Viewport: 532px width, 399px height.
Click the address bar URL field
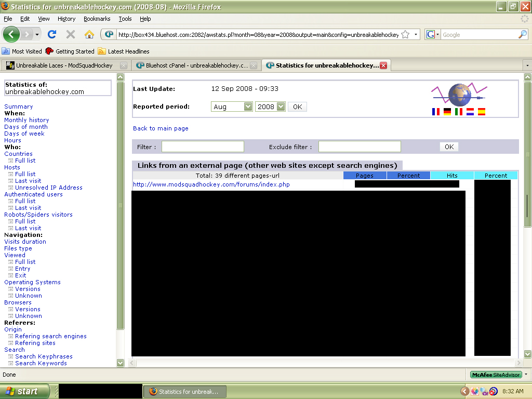[258, 35]
